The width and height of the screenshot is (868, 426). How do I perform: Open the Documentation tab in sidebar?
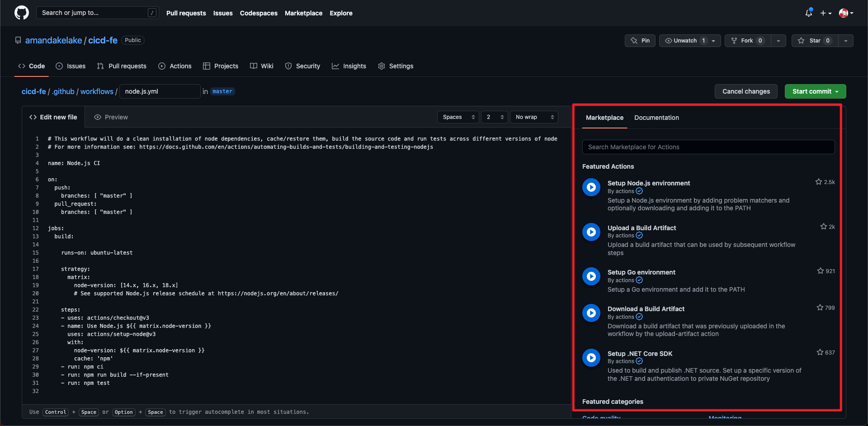(656, 118)
